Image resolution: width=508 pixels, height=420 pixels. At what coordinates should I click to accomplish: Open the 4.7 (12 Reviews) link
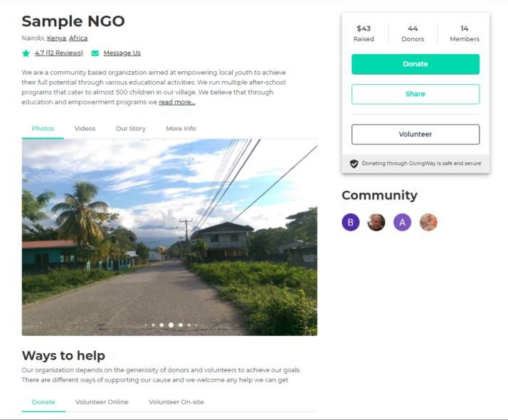point(59,53)
